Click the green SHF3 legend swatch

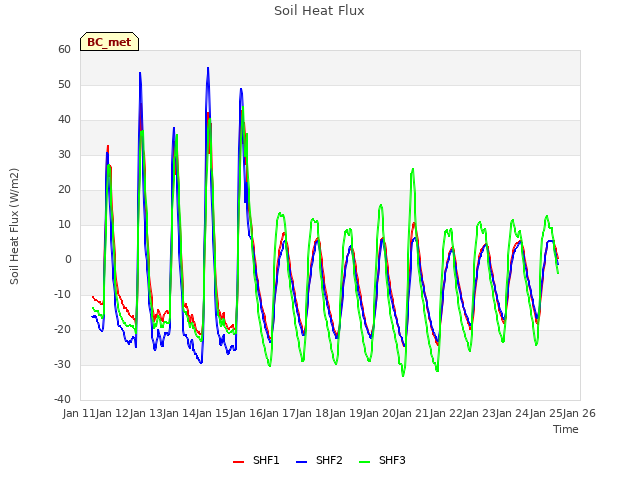pos(364,462)
